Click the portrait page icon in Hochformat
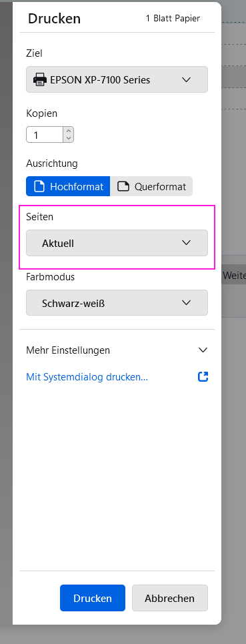246x644 pixels. pos(39,187)
